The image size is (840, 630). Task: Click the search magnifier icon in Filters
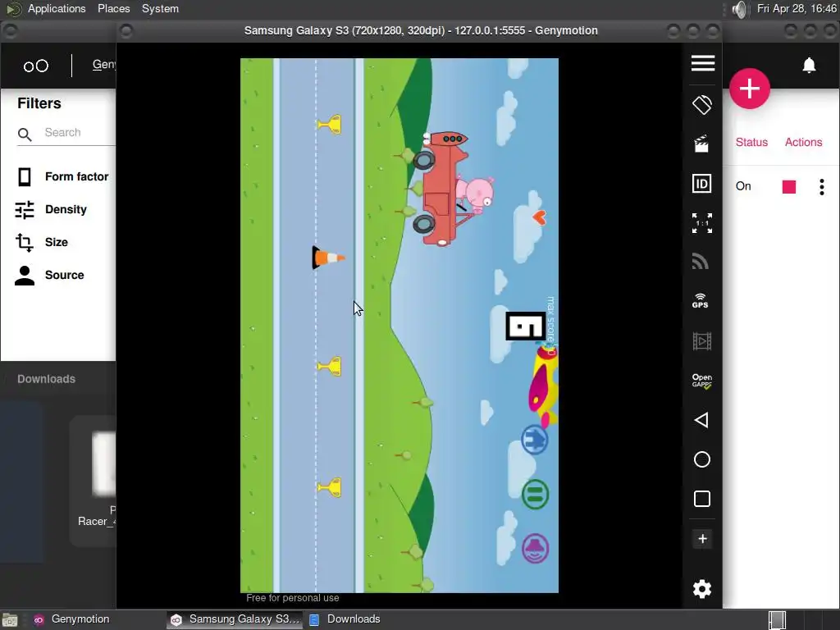[25, 134]
